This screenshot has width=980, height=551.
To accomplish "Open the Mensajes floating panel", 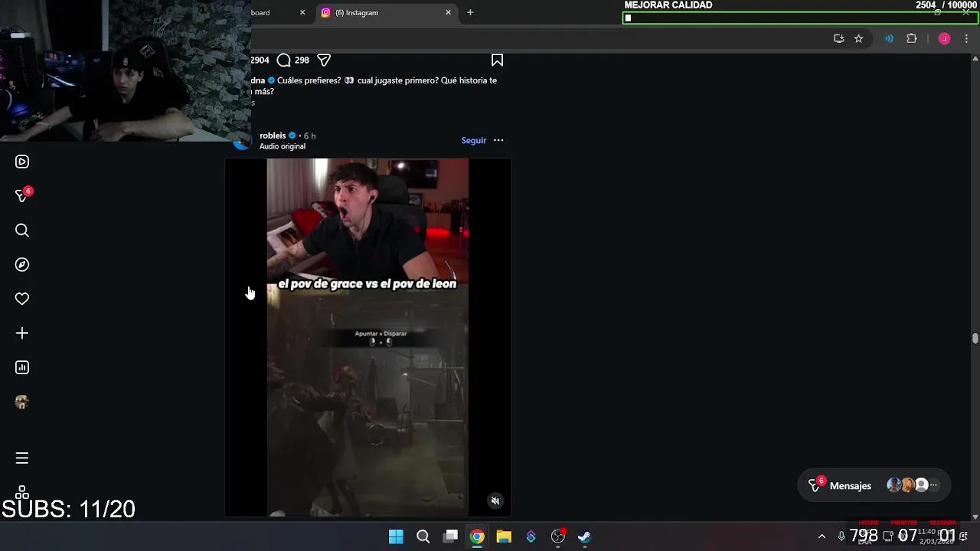I will pos(874,485).
